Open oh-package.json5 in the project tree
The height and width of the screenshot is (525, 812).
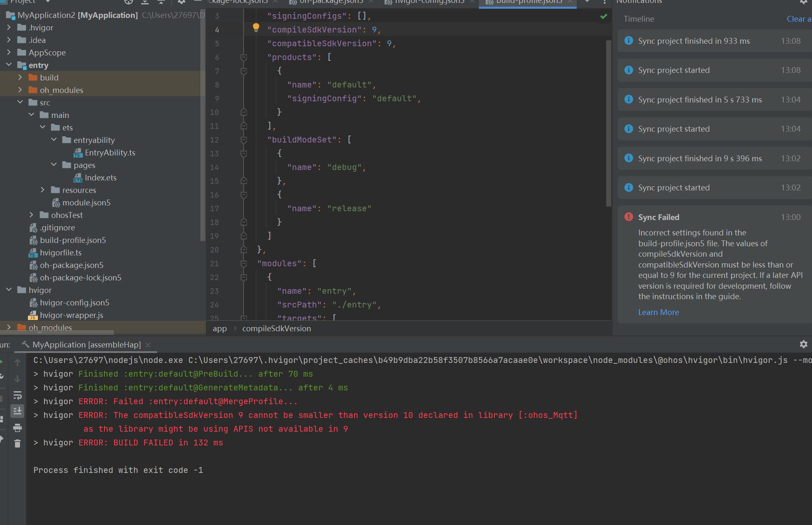(72, 265)
